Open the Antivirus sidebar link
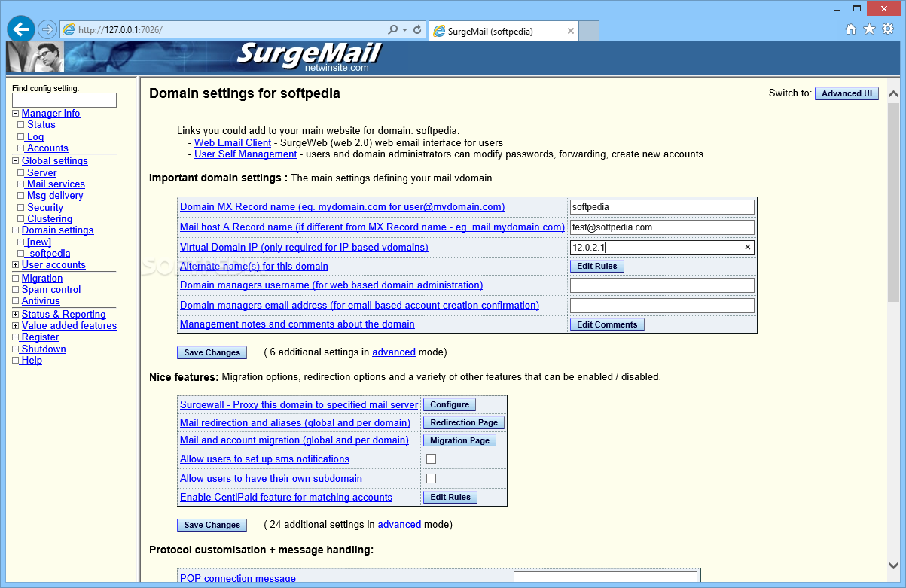Screen dimensions: 906x588 [x=41, y=301]
